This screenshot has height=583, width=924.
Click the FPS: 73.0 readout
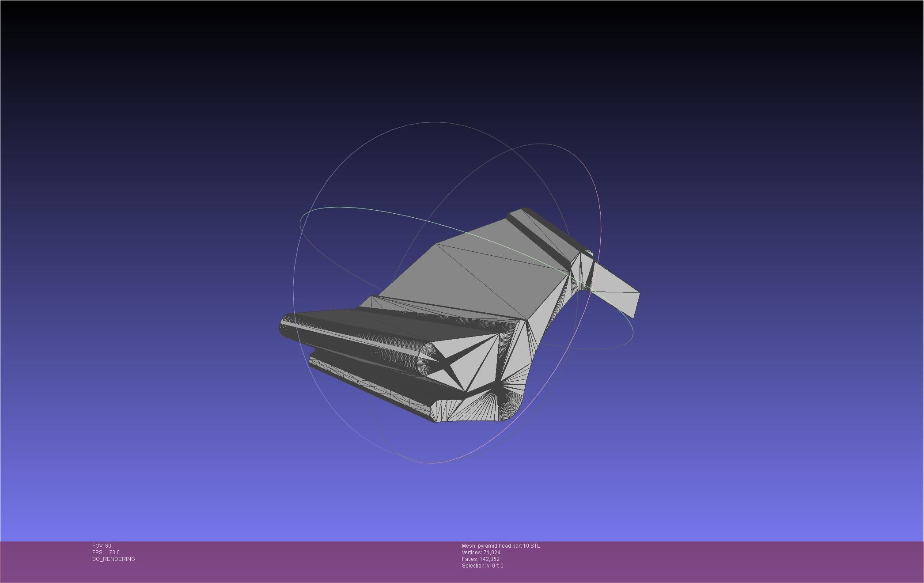106,553
